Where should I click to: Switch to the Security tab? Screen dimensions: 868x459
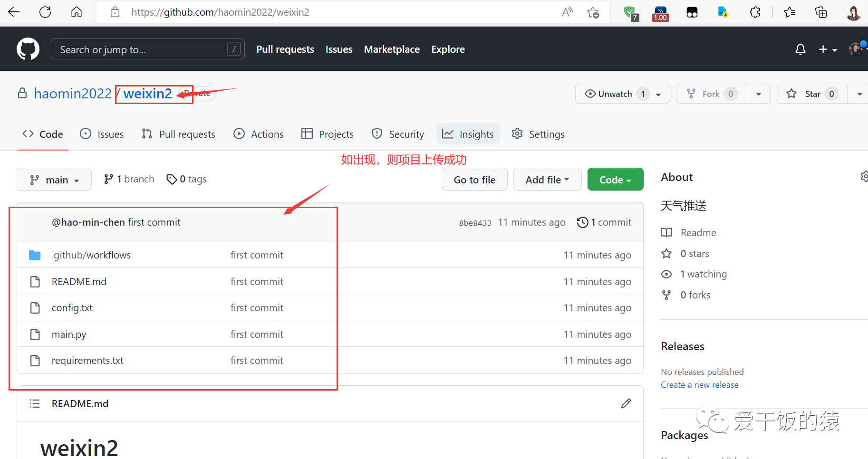[398, 134]
